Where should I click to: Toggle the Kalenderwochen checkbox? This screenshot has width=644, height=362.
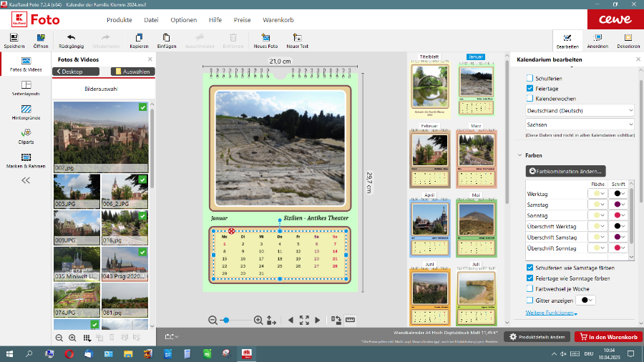530,99
